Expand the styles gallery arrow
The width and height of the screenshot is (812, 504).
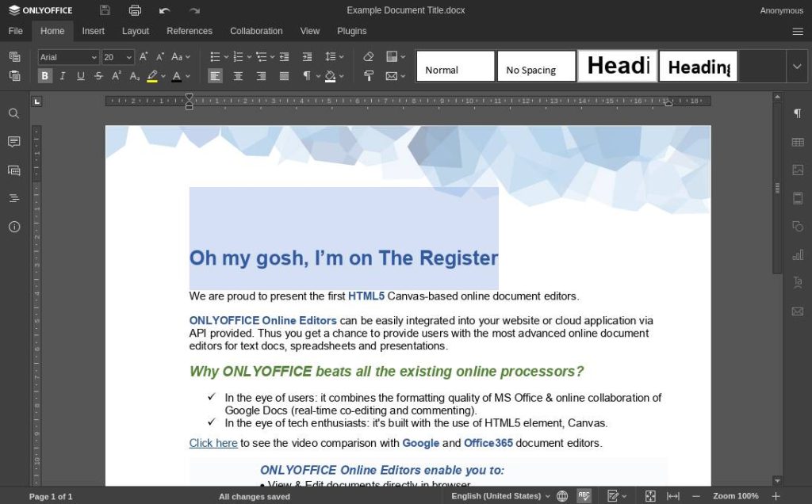(796, 67)
